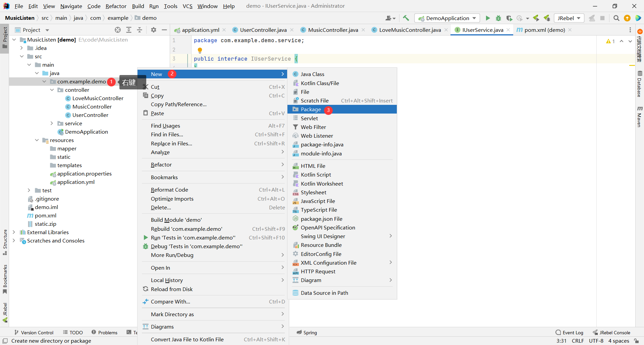644x345 pixels.
Task: Select Java Class in the New submenu
Action: pyautogui.click(x=342, y=74)
